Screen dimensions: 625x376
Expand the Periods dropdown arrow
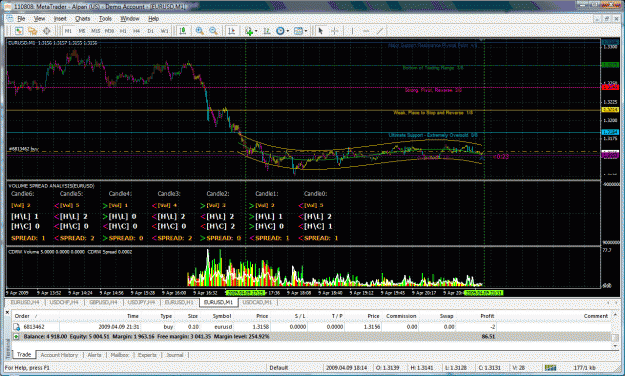point(287,31)
